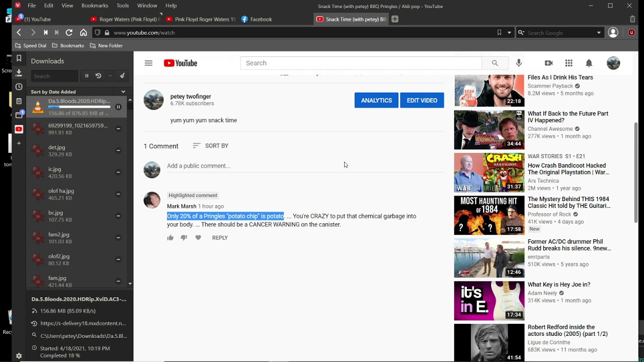Click the Da.5.Bloods download progress bar

tap(79, 107)
